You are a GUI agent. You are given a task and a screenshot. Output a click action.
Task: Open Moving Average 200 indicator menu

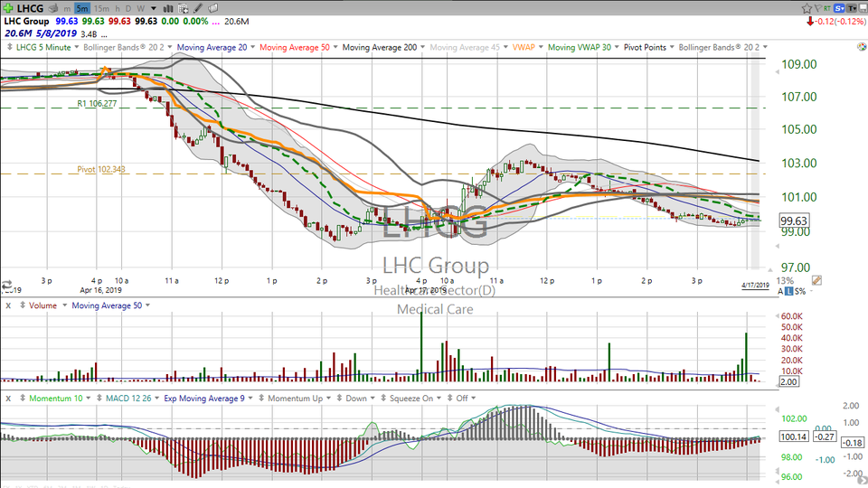click(383, 48)
